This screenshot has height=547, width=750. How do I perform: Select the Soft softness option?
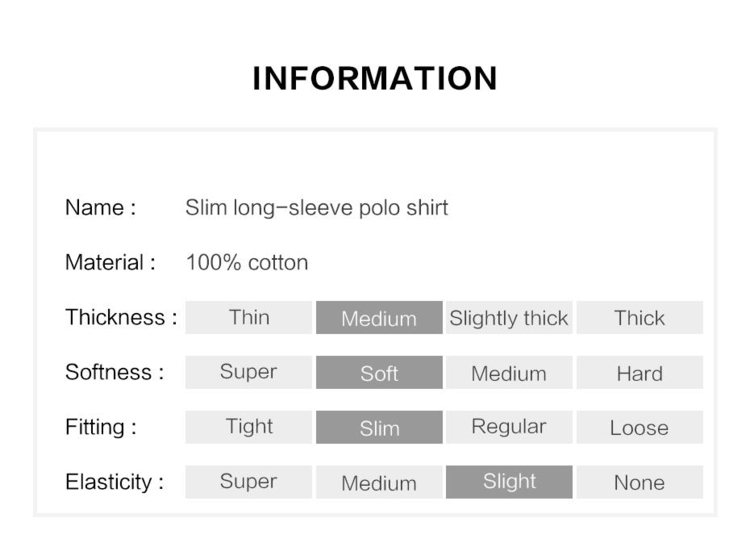tap(379, 372)
